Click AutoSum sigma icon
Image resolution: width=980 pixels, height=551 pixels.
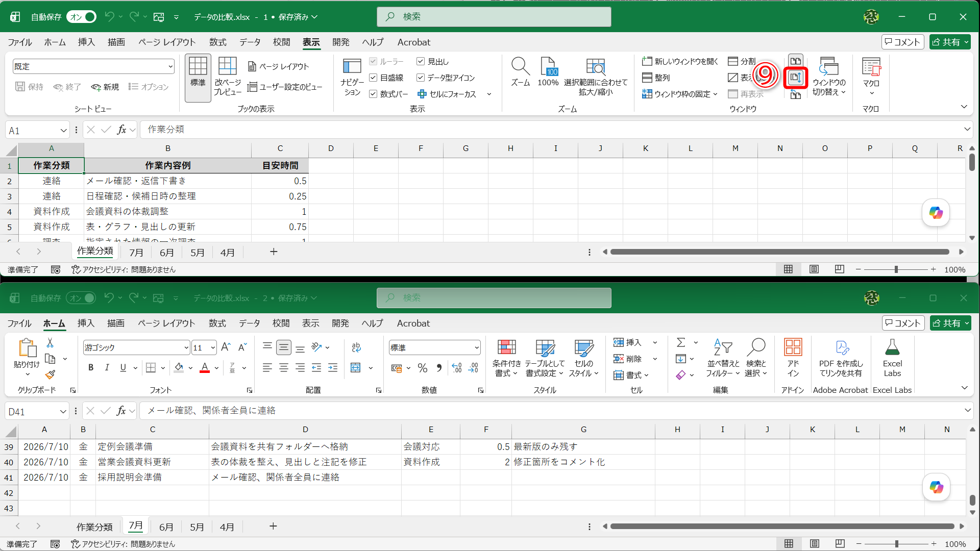click(681, 342)
